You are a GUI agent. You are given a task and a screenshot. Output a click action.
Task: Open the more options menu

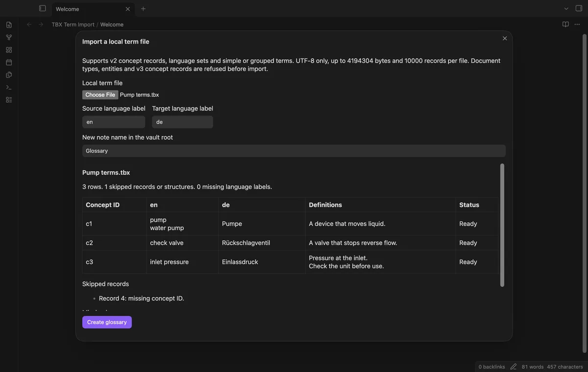tap(577, 24)
